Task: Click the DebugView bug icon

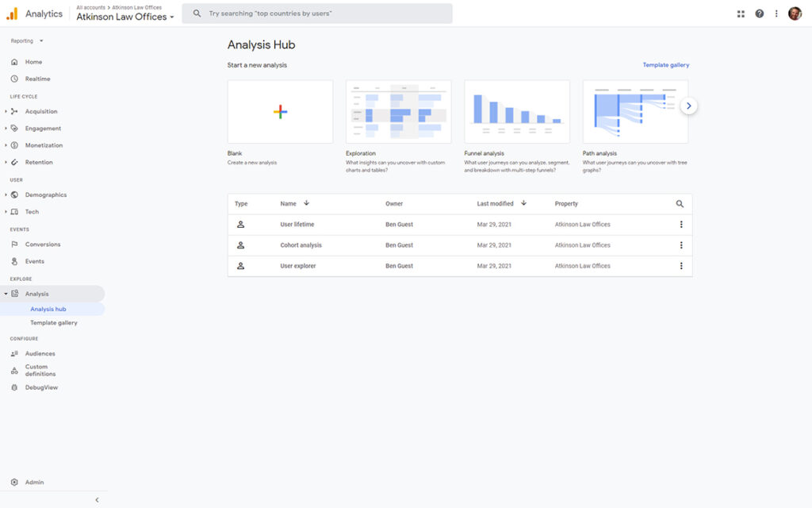Action: [x=14, y=387]
